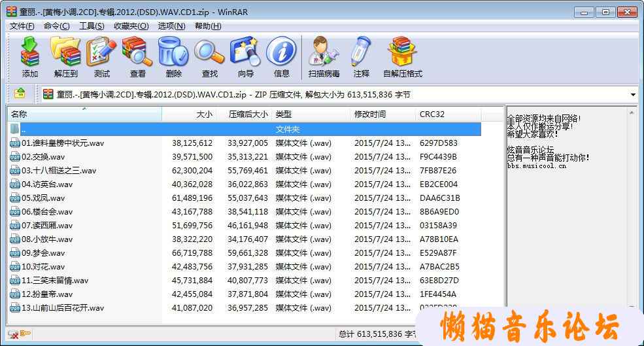Go up one folder level arrow
Screen dimensions: 644x346
(x=20, y=94)
